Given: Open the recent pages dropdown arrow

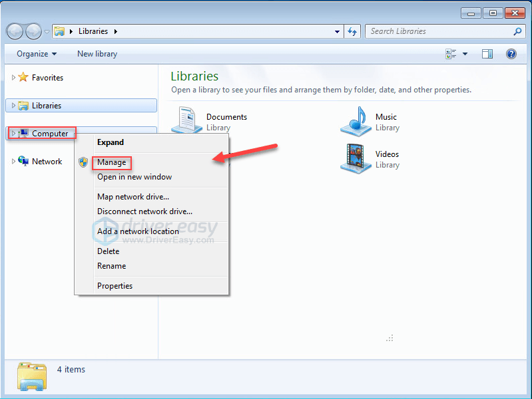Looking at the screenshot, I should (x=47, y=32).
